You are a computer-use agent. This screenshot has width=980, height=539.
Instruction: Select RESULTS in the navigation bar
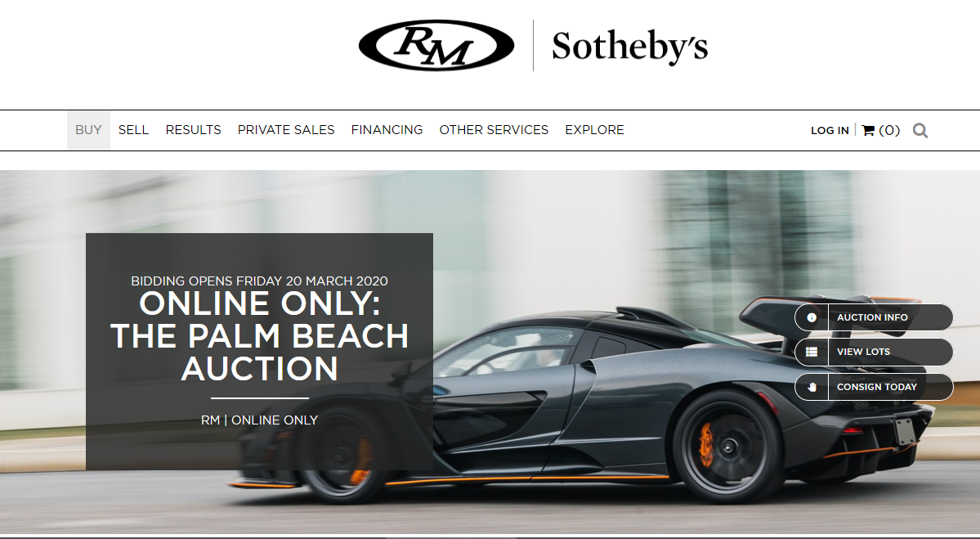pyautogui.click(x=193, y=130)
